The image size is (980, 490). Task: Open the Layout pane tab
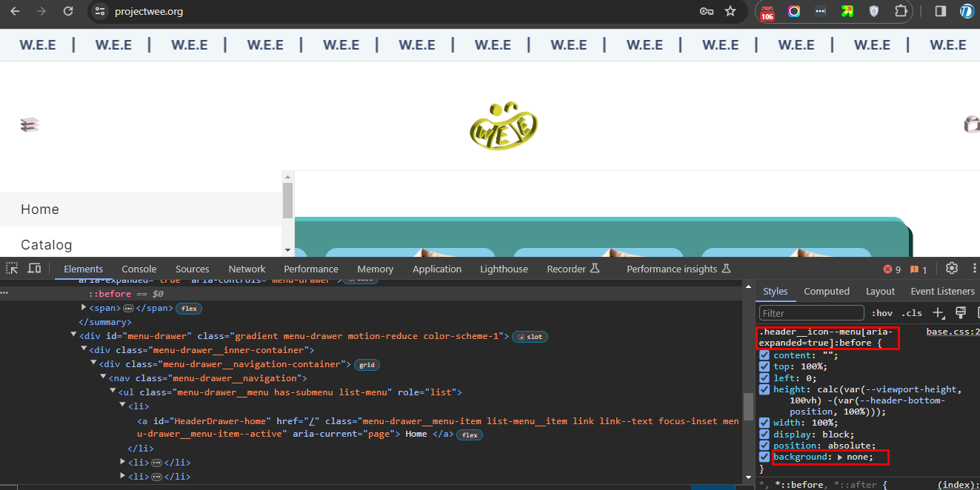click(880, 291)
